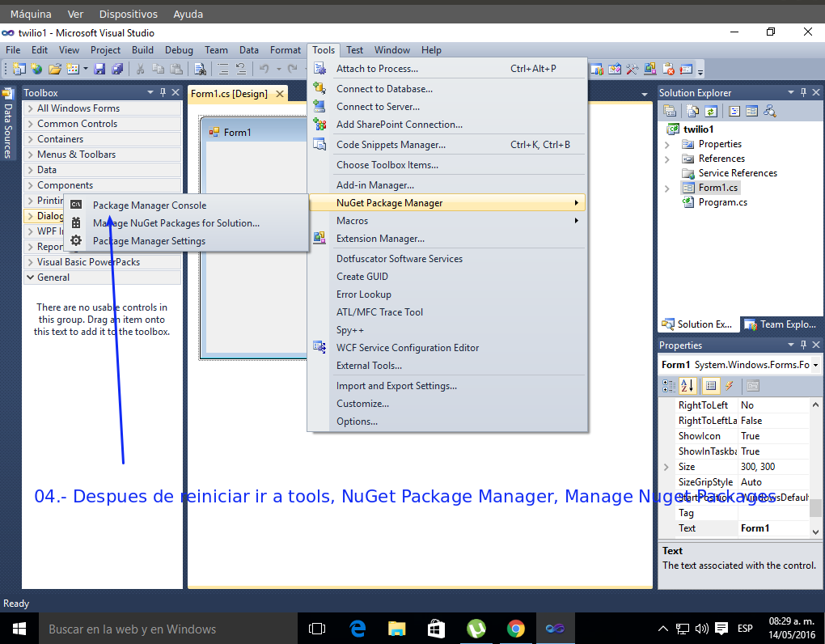Click the Save floppy disk icon
Image resolution: width=825 pixels, height=644 pixels.
click(x=99, y=69)
